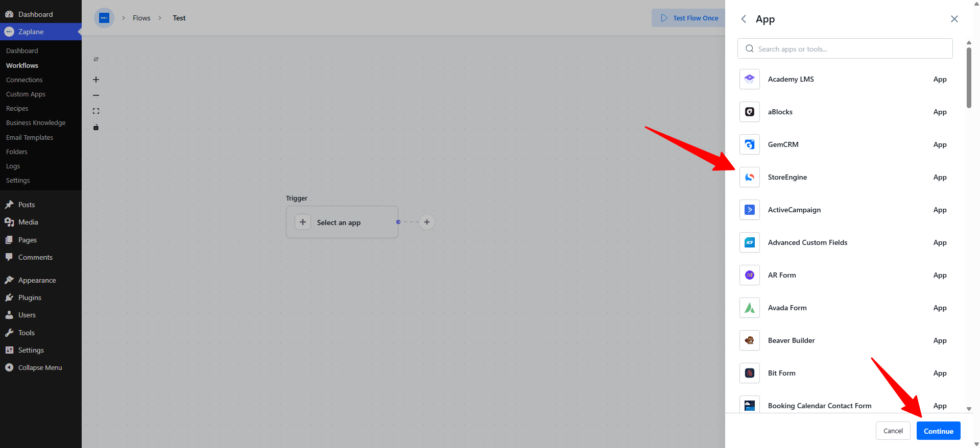Click the Beaver Builder app icon
Viewport: 980px width, 448px height.
[749, 340]
